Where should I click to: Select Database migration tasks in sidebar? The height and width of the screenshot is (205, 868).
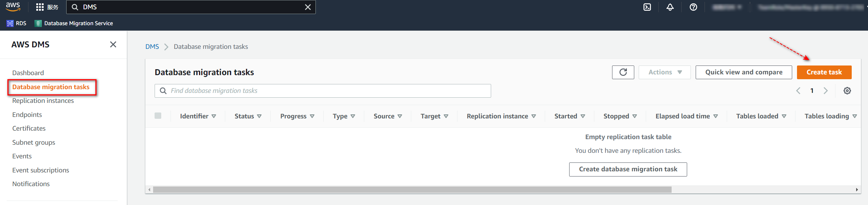point(51,87)
